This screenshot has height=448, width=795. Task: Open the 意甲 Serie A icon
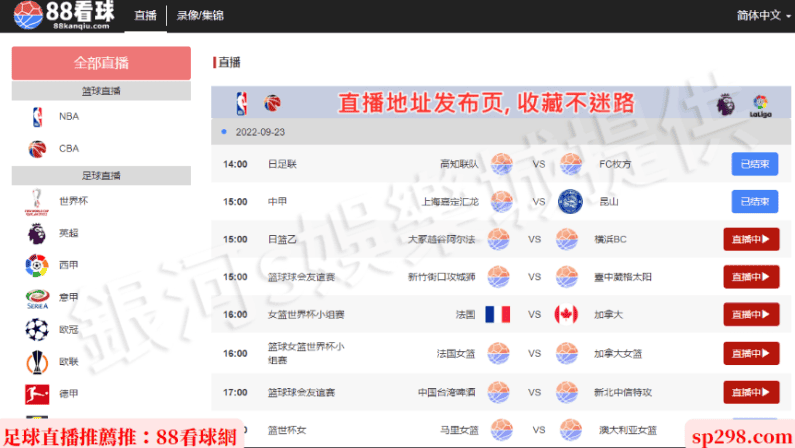[x=38, y=298]
